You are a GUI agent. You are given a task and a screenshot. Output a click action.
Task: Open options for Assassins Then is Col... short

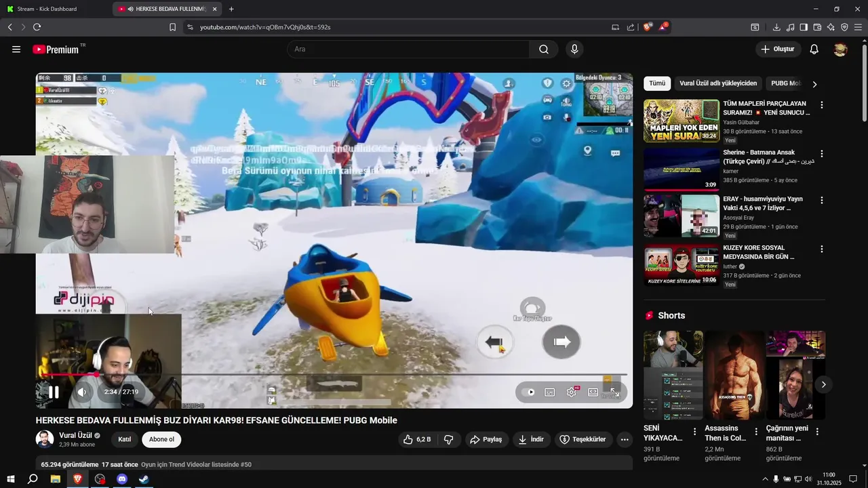(756, 432)
